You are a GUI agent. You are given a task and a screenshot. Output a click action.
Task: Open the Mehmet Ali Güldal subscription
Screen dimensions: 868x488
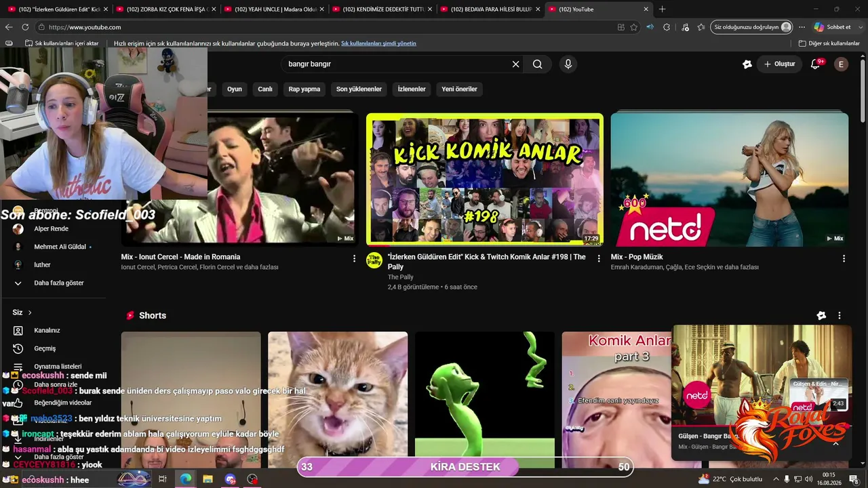pyautogui.click(x=60, y=247)
